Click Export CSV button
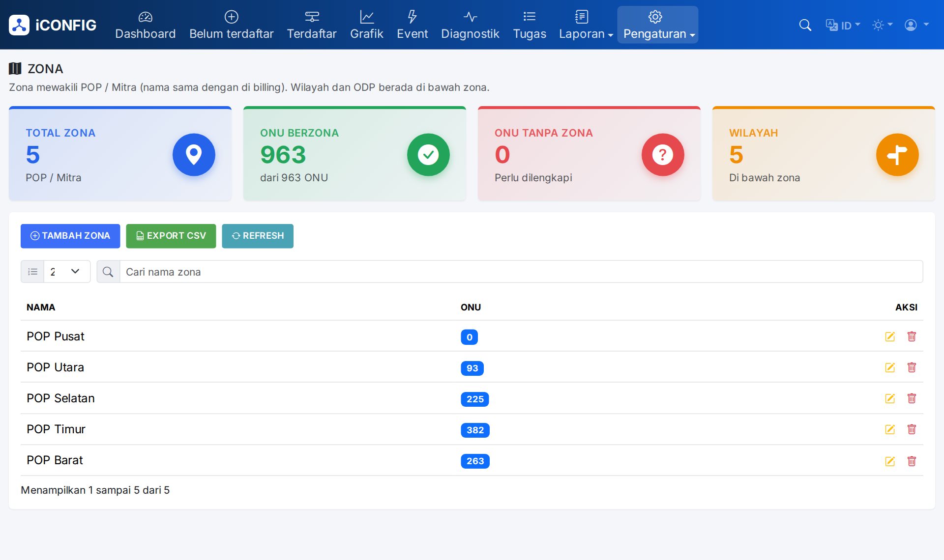 171,236
